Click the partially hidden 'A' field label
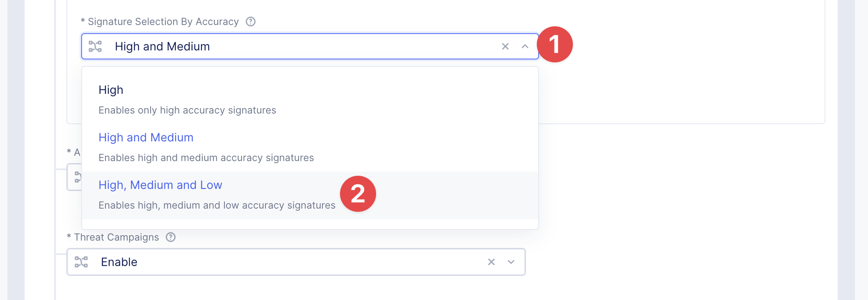Screen dimensions: 868x300 click(x=77, y=152)
